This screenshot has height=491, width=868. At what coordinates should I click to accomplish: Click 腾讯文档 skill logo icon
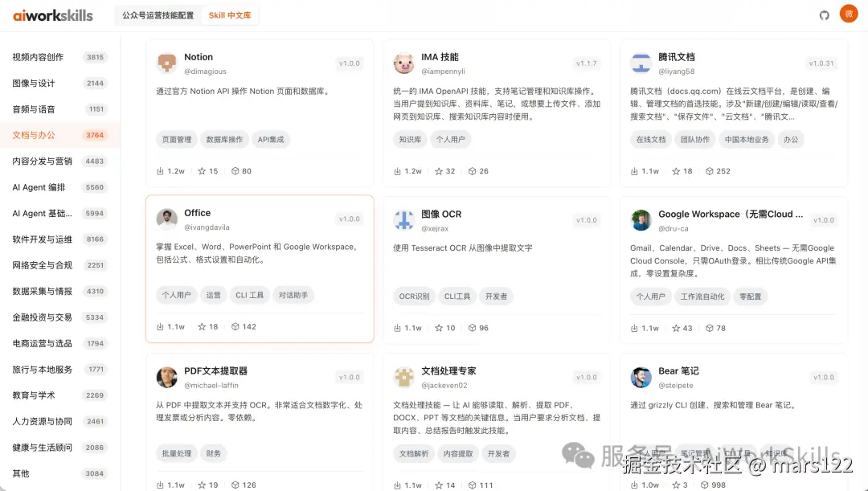(641, 63)
